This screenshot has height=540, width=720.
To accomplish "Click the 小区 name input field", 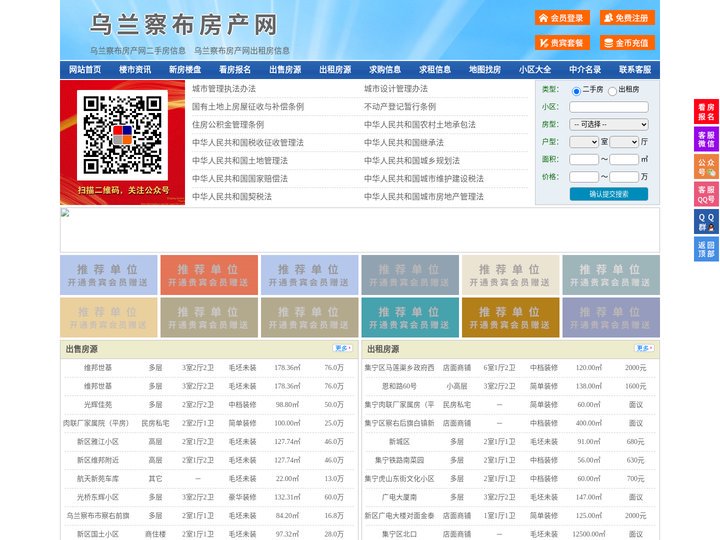I will click(609, 107).
